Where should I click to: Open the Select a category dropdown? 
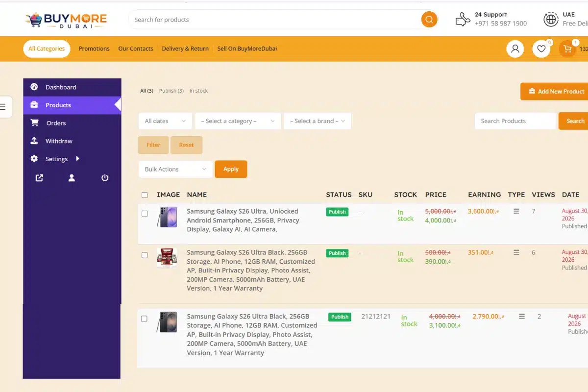(x=238, y=121)
